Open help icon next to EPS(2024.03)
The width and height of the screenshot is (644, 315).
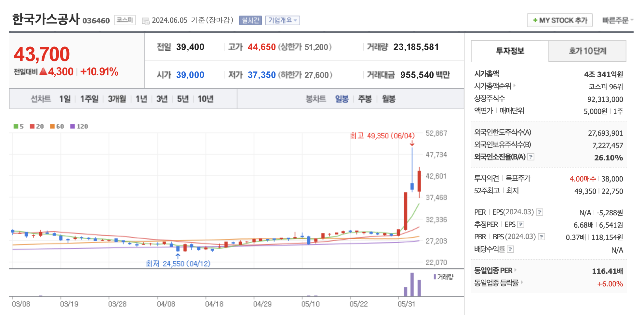coord(540,212)
